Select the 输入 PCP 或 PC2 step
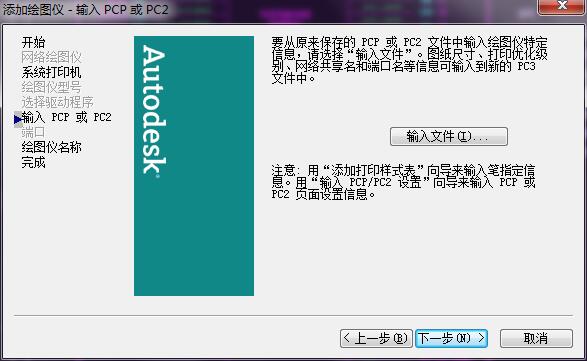 [x=66, y=118]
